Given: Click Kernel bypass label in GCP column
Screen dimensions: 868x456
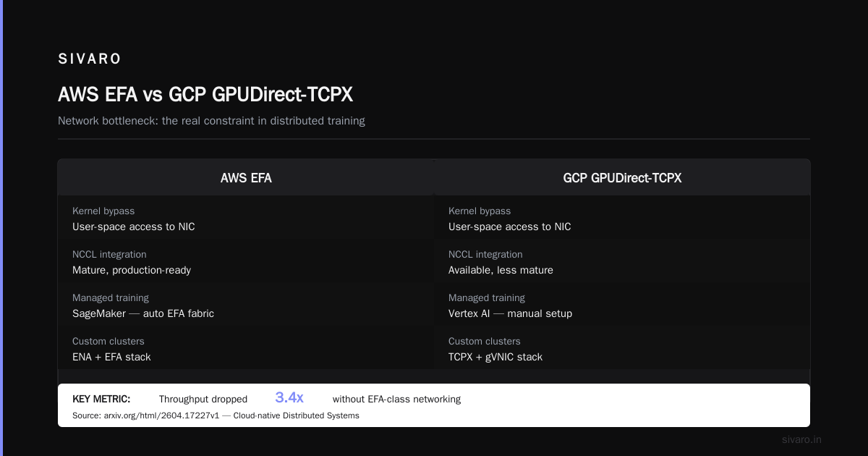Looking at the screenshot, I should tap(480, 211).
